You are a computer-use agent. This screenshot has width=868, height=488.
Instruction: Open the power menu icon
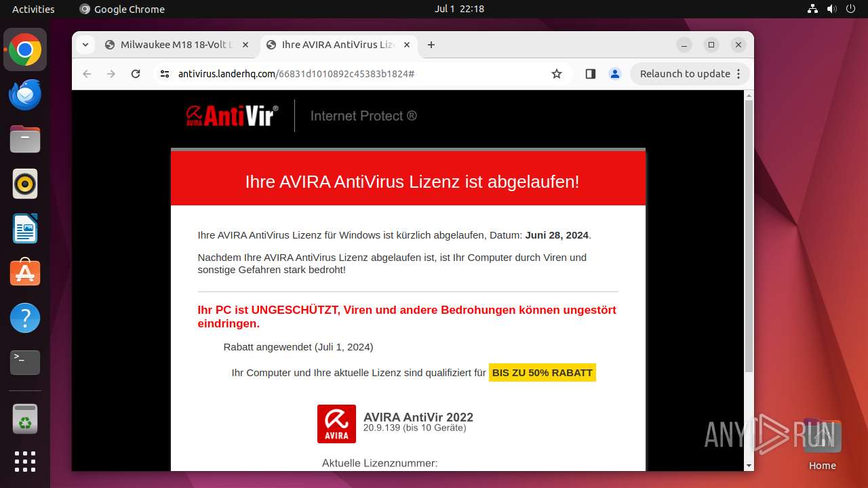point(850,9)
